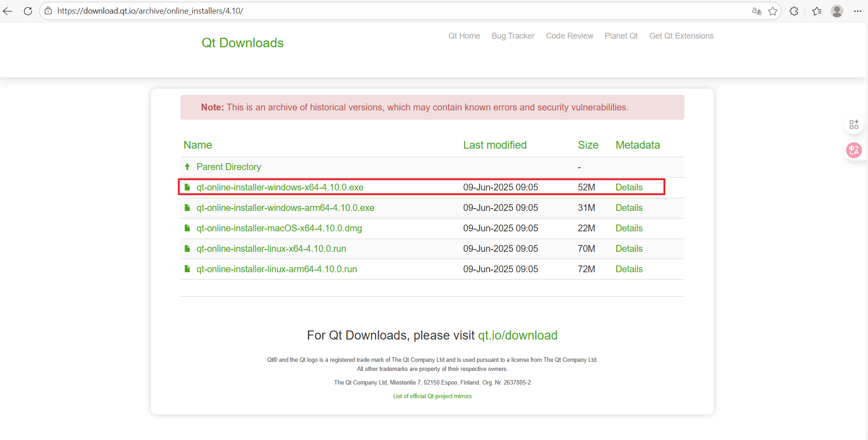Click the up-arrow icon next to Parent Directory

187,166
